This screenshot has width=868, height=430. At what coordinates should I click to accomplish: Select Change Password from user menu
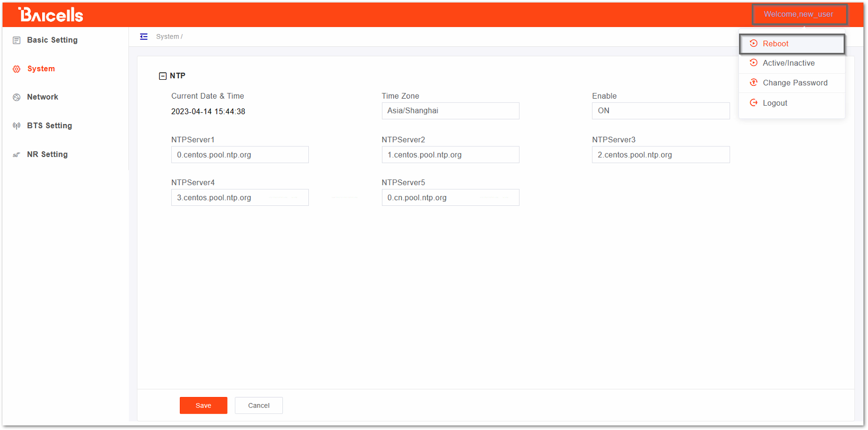[x=792, y=83]
